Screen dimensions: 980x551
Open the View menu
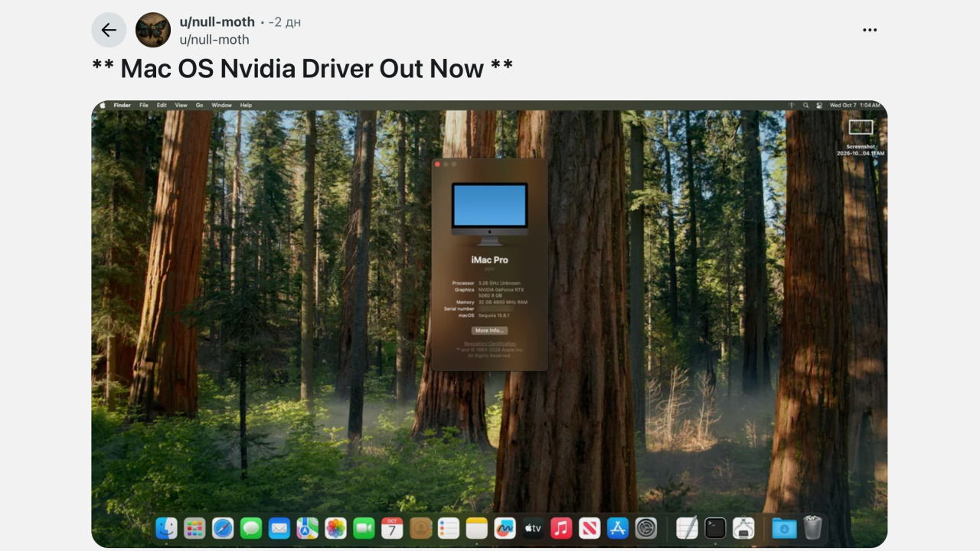(x=181, y=105)
